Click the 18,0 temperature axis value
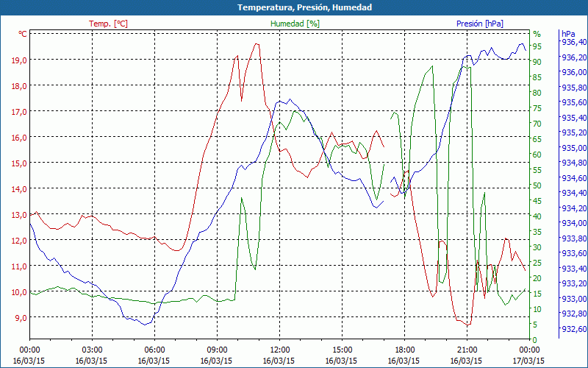The image size is (588, 368). click(x=19, y=85)
